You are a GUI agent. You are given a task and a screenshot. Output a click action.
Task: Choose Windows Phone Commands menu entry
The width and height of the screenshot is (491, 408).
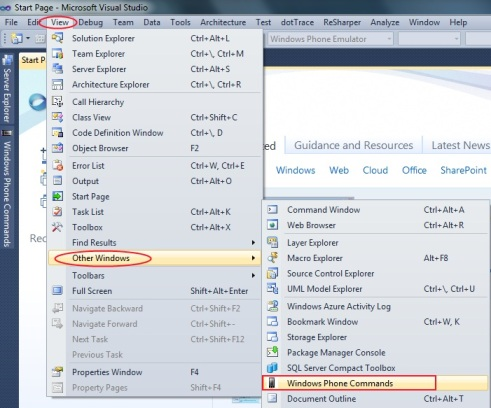point(375,383)
